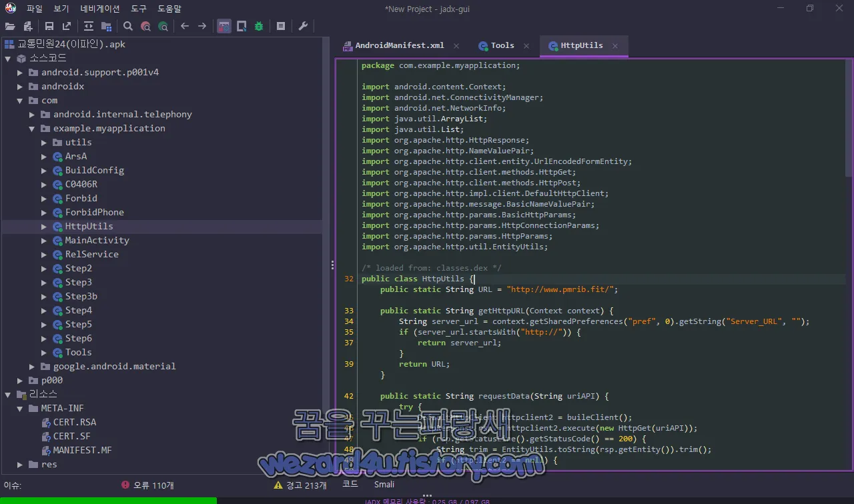The height and width of the screenshot is (504, 854).
Task: Click the Save all floppy icon
Action: click(x=49, y=27)
